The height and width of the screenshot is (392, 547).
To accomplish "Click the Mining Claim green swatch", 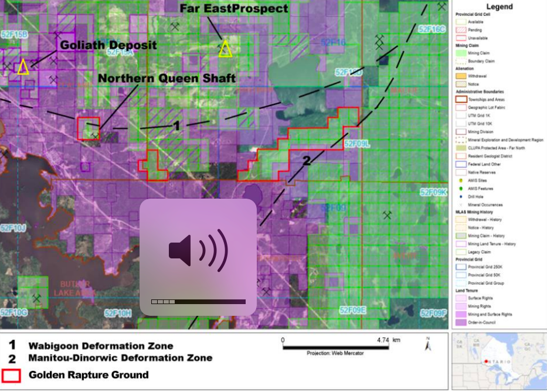I will tap(461, 53).
